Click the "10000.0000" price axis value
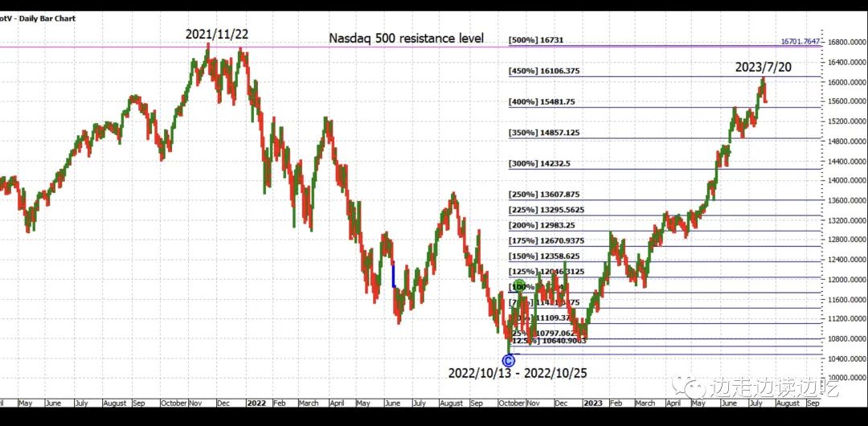This screenshot has height=426, width=868. (847, 379)
